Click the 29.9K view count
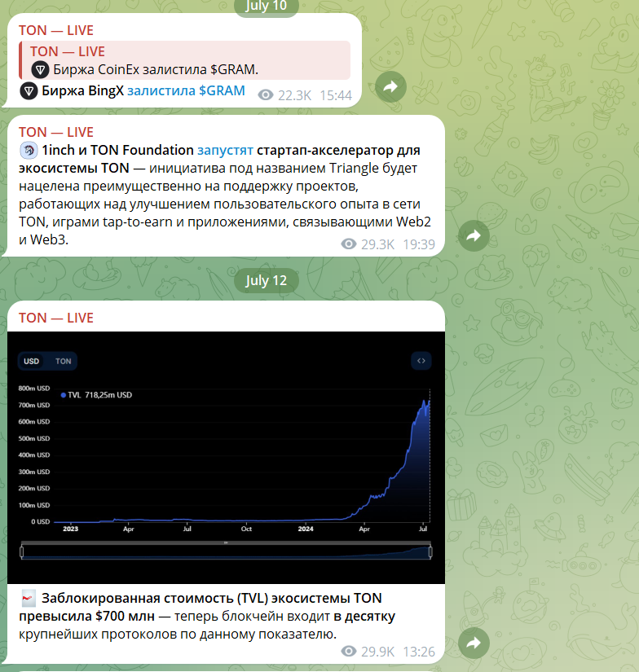 point(377,652)
